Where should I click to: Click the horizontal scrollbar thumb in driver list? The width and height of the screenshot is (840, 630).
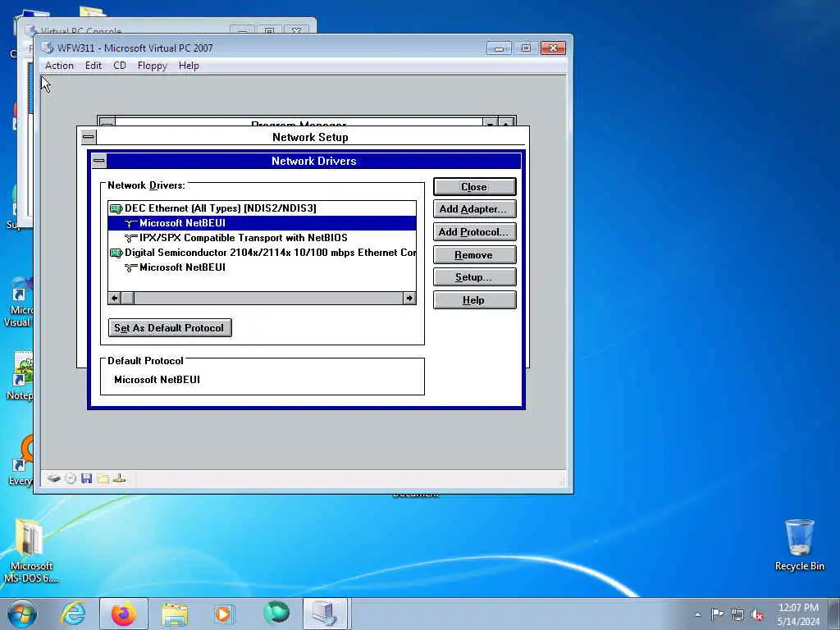[x=127, y=298]
